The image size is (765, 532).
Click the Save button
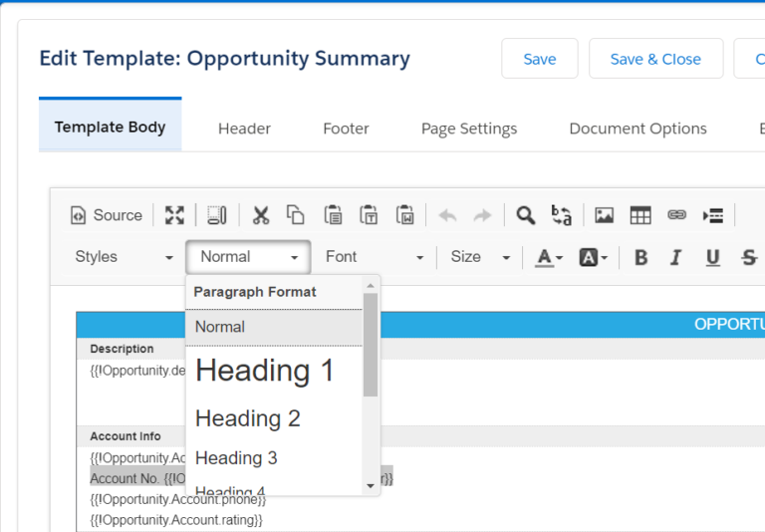point(539,59)
